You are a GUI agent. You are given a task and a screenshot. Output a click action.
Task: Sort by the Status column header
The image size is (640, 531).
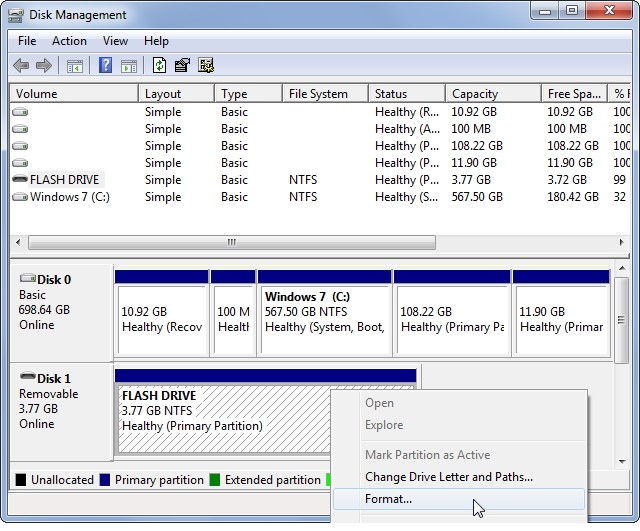[x=407, y=94]
